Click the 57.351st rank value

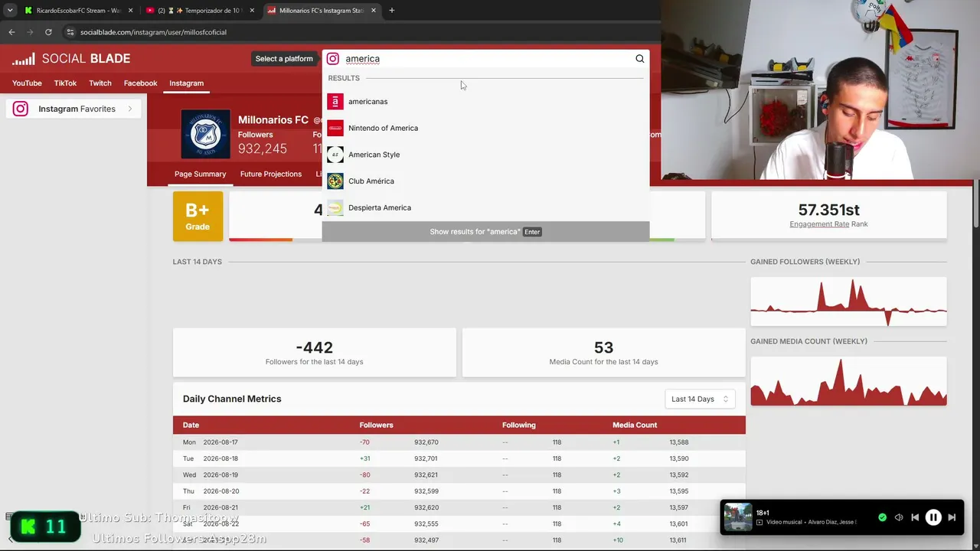click(x=828, y=210)
